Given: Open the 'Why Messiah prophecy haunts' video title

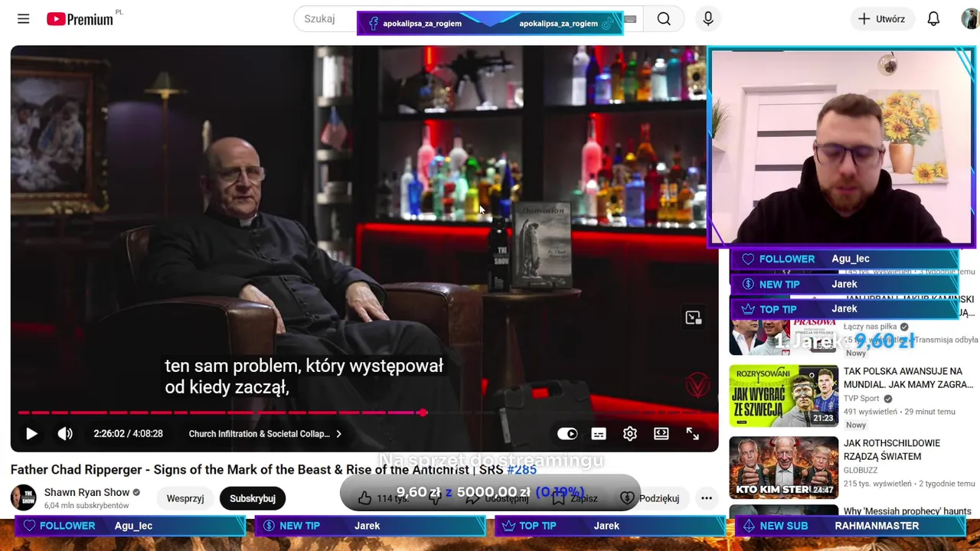Looking at the screenshot, I should (x=907, y=511).
